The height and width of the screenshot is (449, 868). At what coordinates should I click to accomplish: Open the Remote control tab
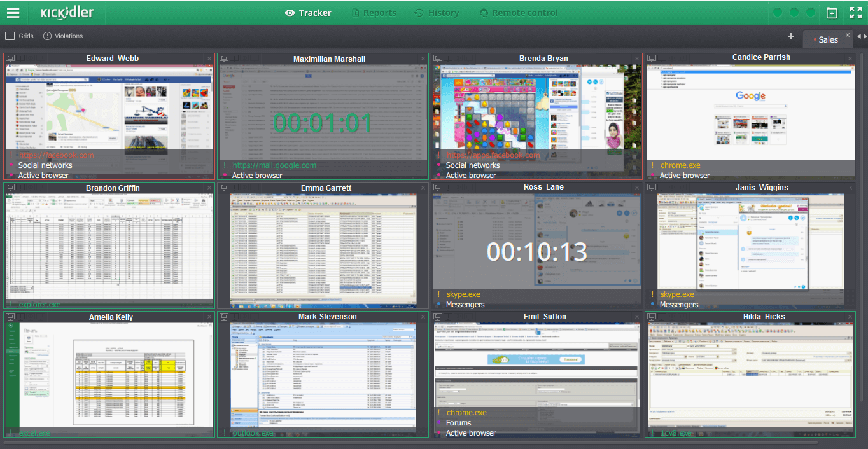pyautogui.click(x=518, y=13)
